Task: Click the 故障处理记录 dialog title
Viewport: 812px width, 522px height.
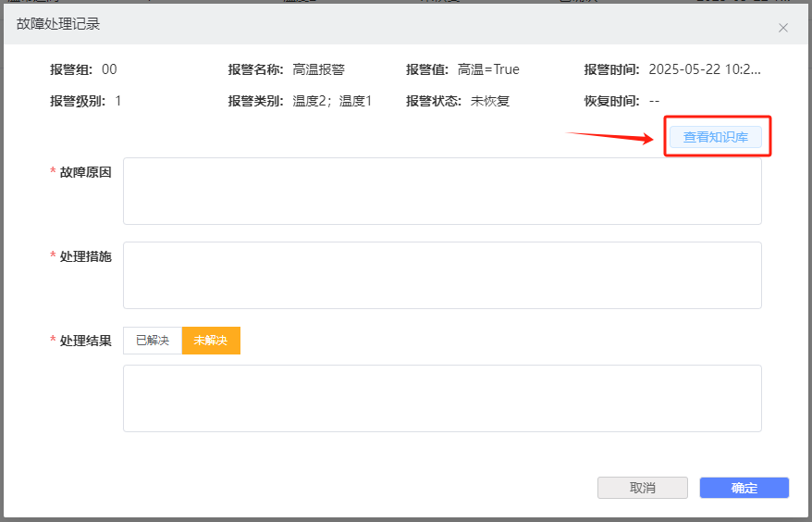Action: pyautogui.click(x=58, y=24)
